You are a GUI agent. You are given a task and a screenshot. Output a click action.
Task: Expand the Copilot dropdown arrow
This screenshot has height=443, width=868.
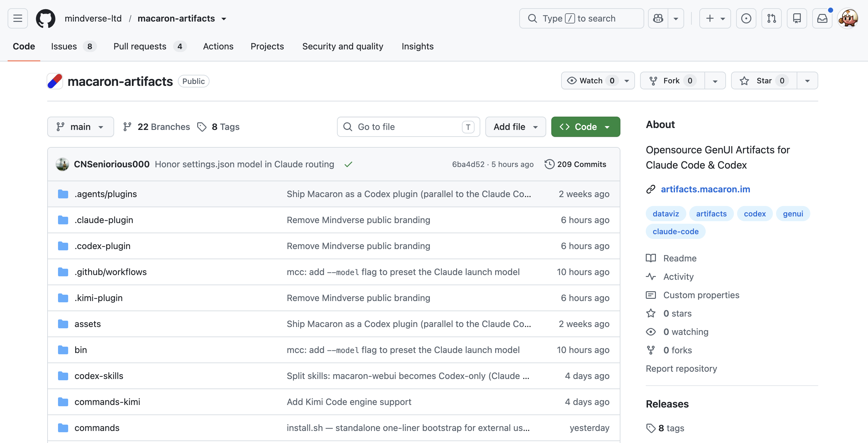(x=676, y=18)
